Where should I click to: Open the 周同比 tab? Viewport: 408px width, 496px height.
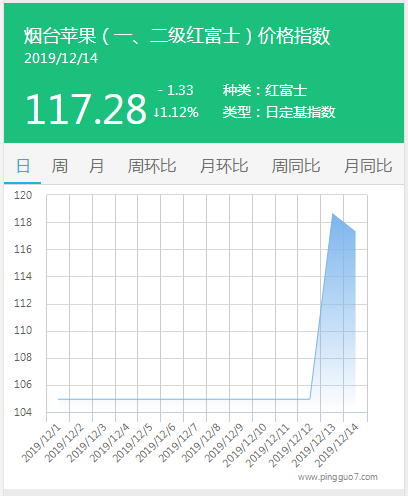296,166
